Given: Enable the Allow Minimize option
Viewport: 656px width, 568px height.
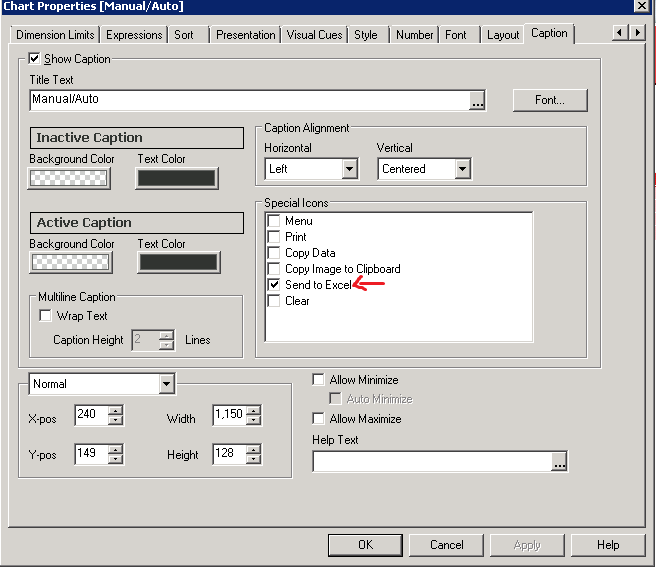Looking at the screenshot, I should 319,380.
